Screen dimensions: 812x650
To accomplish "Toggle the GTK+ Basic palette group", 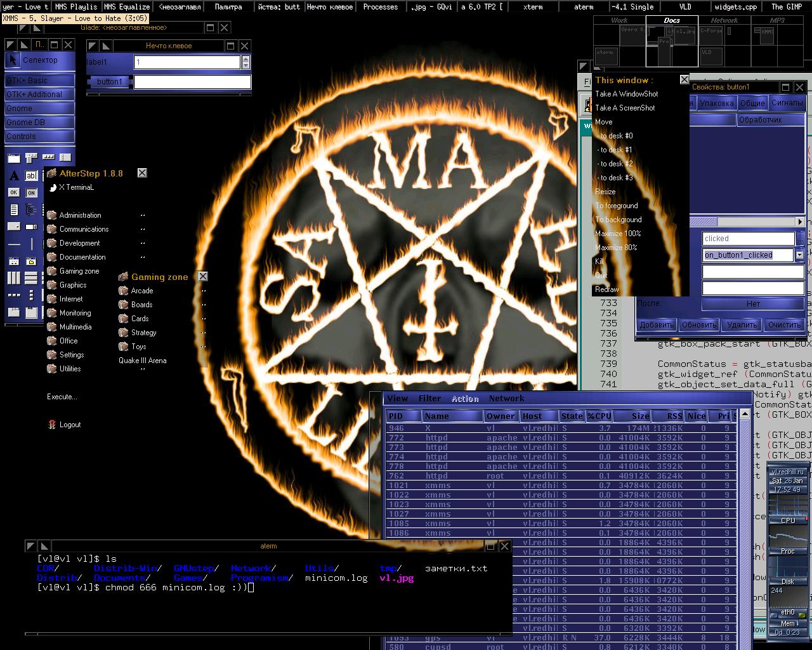I will pyautogui.click(x=39, y=81).
